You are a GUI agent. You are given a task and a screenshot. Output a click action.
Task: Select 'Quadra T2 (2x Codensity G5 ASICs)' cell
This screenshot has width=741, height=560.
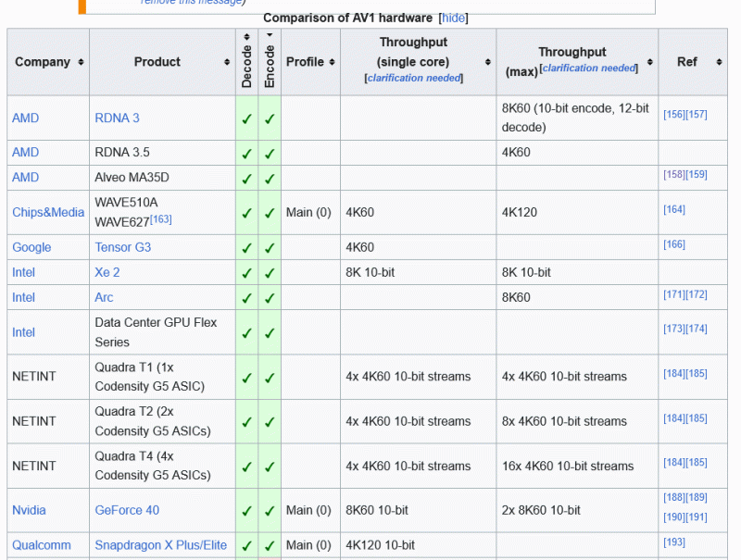tap(163, 421)
